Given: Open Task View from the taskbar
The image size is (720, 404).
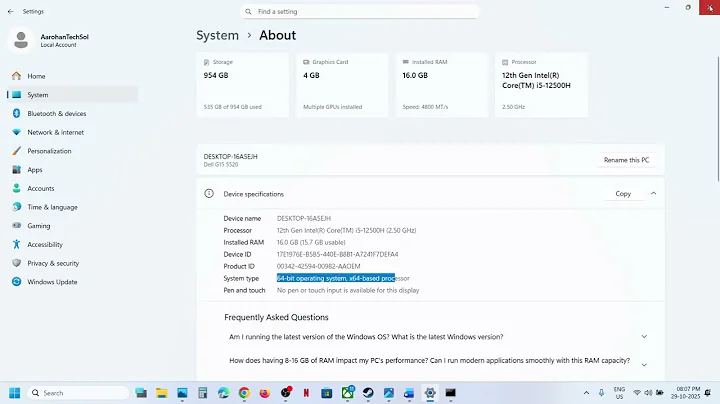Looking at the screenshot, I should point(141,393).
